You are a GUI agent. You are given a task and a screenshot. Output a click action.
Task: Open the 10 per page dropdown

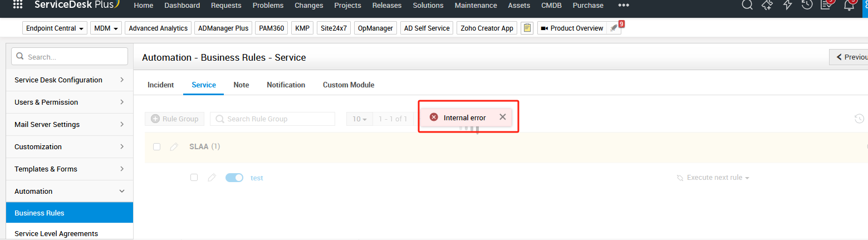click(360, 119)
